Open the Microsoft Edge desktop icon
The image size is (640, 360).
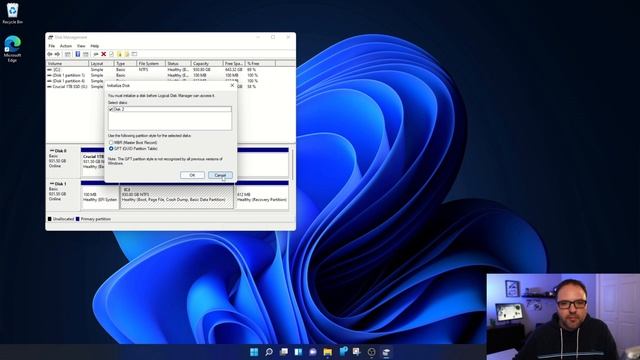[x=12, y=49]
